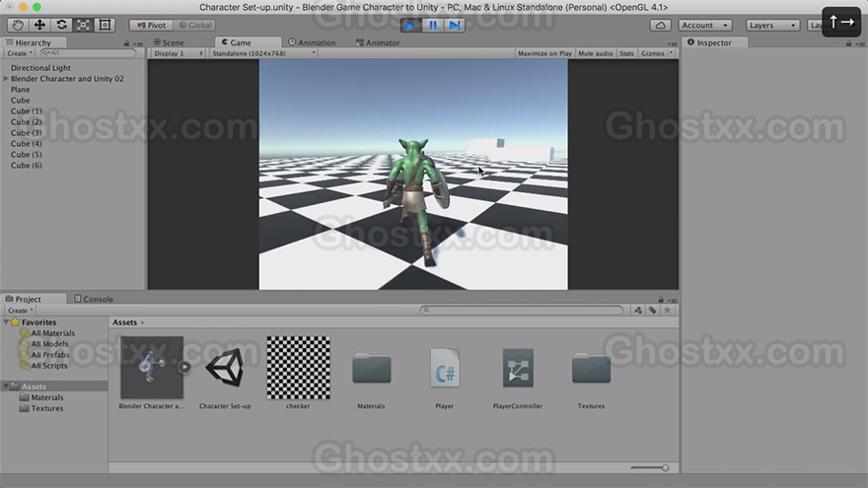868x488 pixels.
Task: Lock the Project panel
Action: click(661, 300)
